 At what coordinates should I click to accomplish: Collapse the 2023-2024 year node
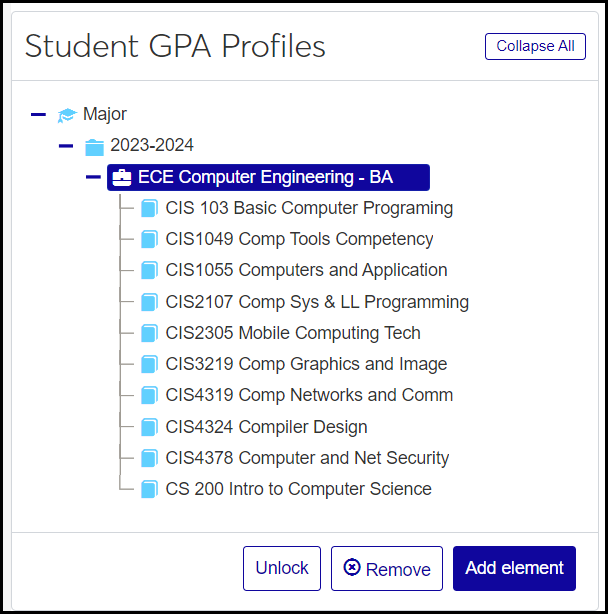[66, 146]
